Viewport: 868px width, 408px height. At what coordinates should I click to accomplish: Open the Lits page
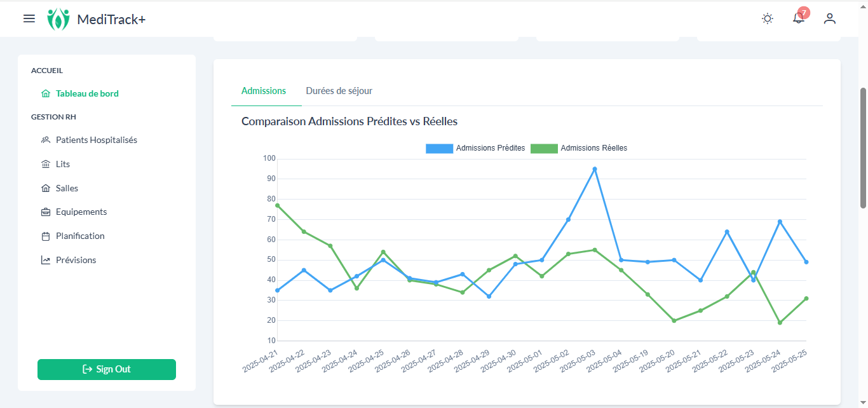point(63,164)
